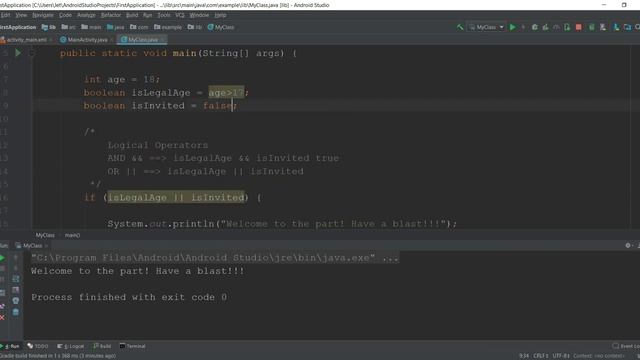The image size is (640, 360).
Task: Open the 4: Run tool window tab
Action: pos(11,346)
